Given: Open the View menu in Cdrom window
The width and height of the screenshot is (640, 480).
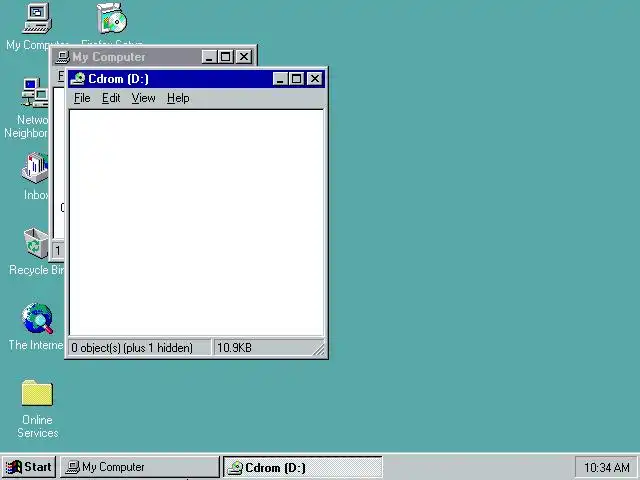Looking at the screenshot, I should [143, 98].
